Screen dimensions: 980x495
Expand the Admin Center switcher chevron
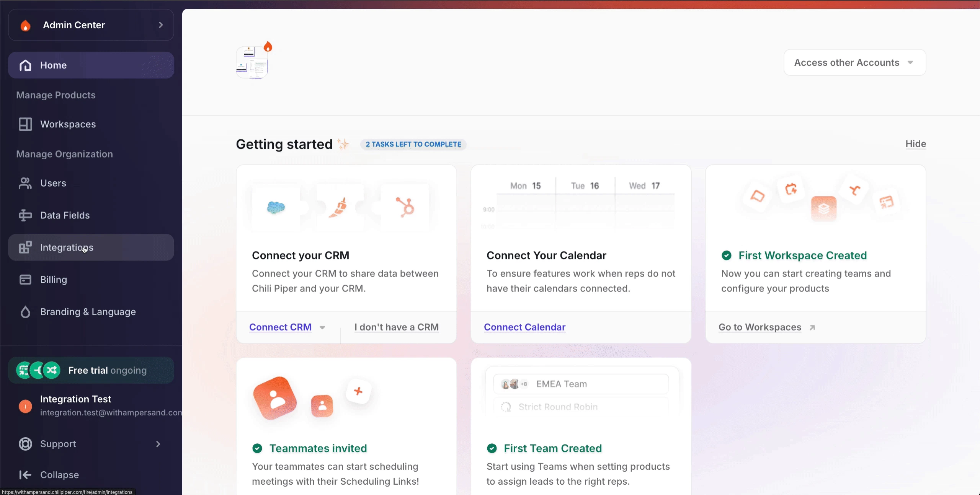point(161,25)
